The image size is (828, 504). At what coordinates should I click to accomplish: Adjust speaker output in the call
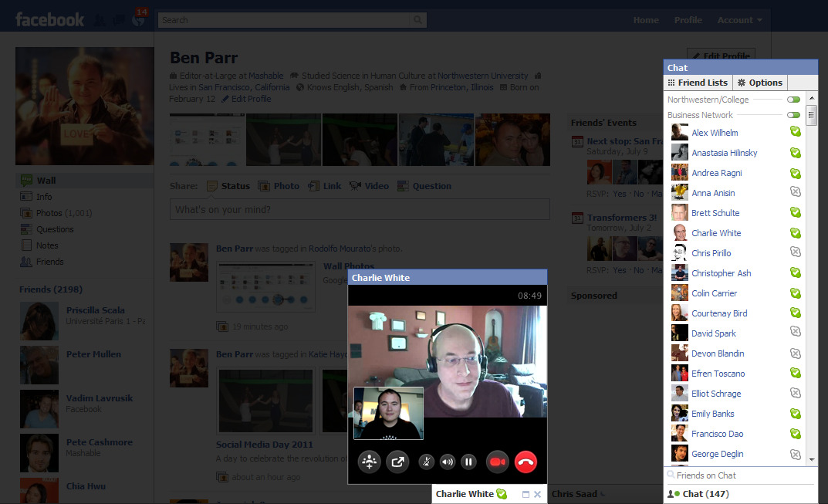[448, 462]
